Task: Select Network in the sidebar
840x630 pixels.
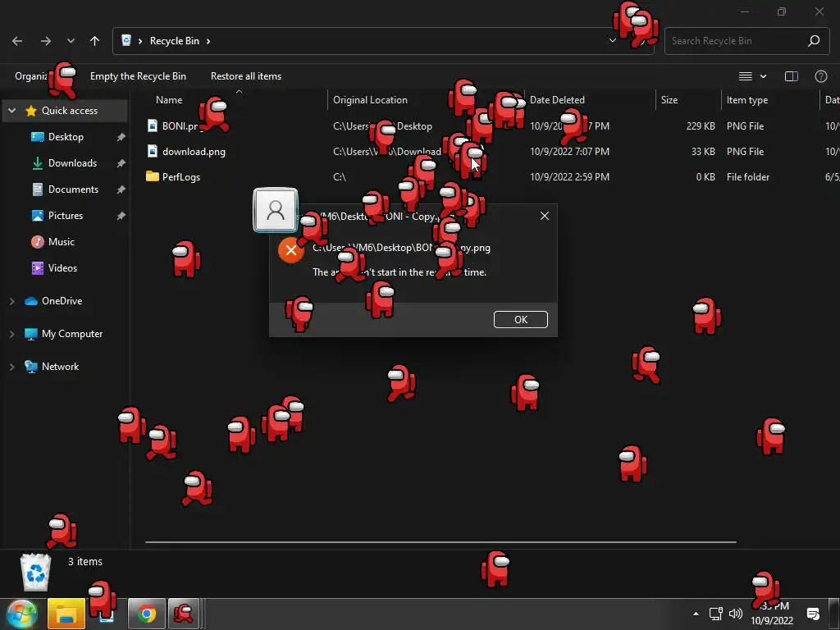Action: click(x=60, y=367)
